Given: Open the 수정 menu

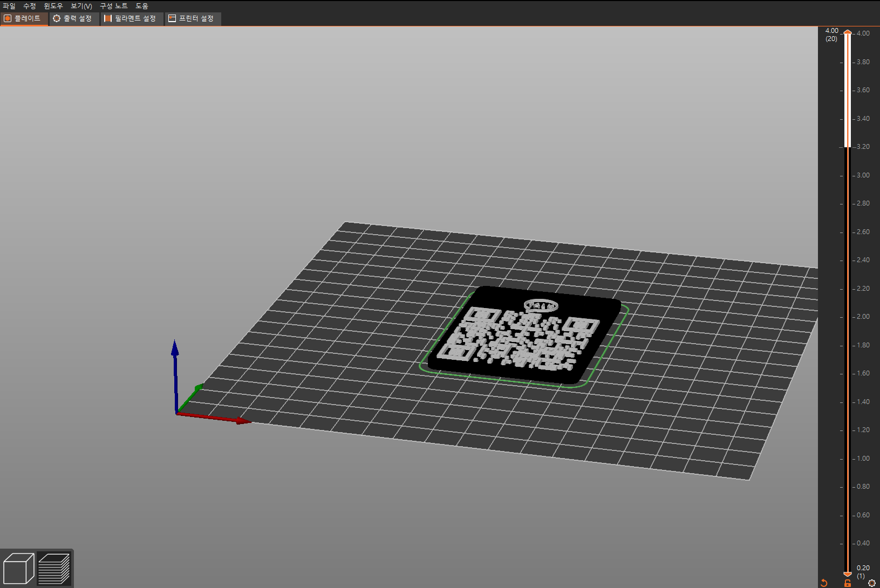Looking at the screenshot, I should pyautogui.click(x=29, y=6).
